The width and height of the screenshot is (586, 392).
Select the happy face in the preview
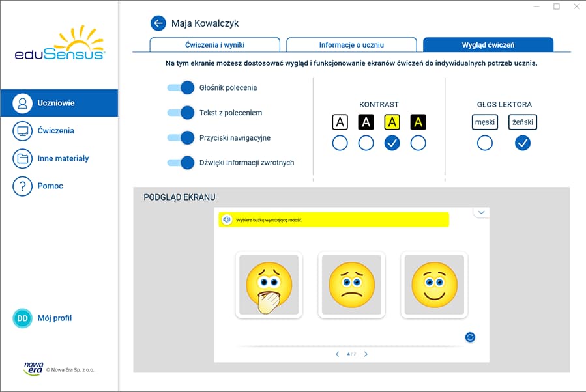[x=434, y=287]
